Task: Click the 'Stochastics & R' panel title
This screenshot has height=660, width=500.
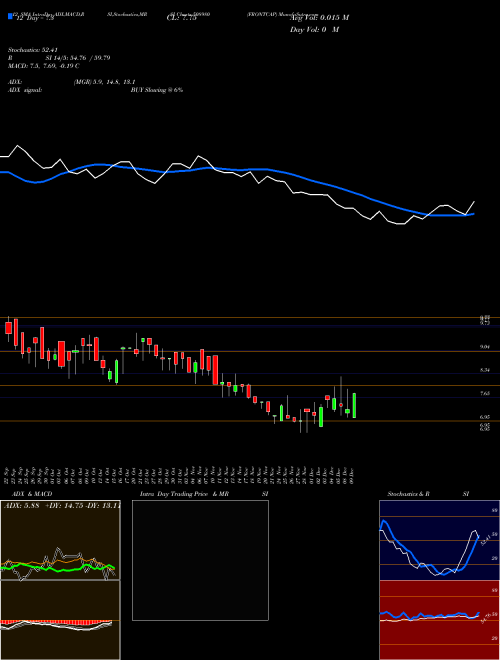Action: pos(409,494)
